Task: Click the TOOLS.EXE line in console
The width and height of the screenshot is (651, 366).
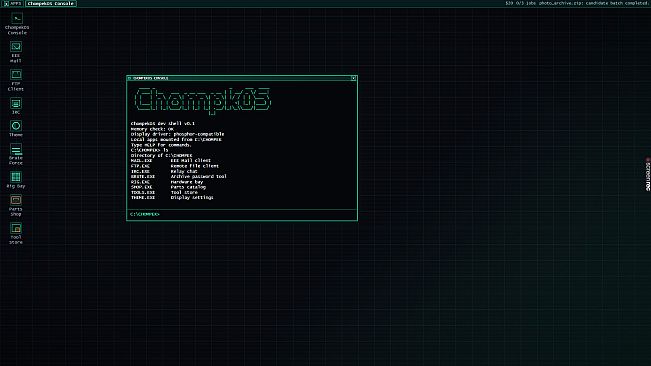Action: coord(164,192)
